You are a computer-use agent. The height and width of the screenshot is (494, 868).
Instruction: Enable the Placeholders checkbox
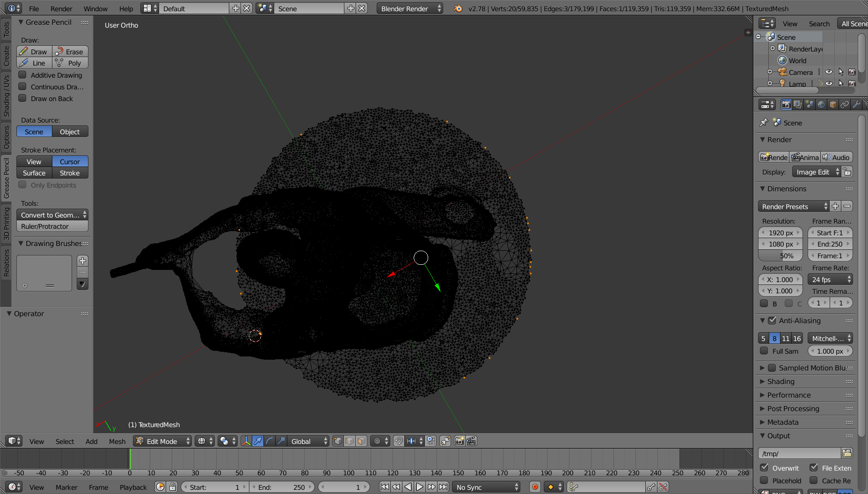764,480
